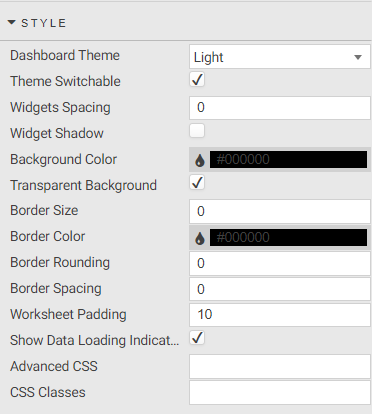The image size is (372, 414).
Task: Click the Border Rounding input field
Action: [280, 263]
